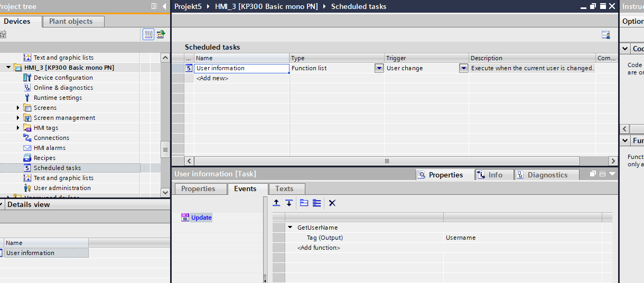The height and width of the screenshot is (283, 644).
Task: Click the HMI alarms envelope icon
Action: (x=27, y=148)
